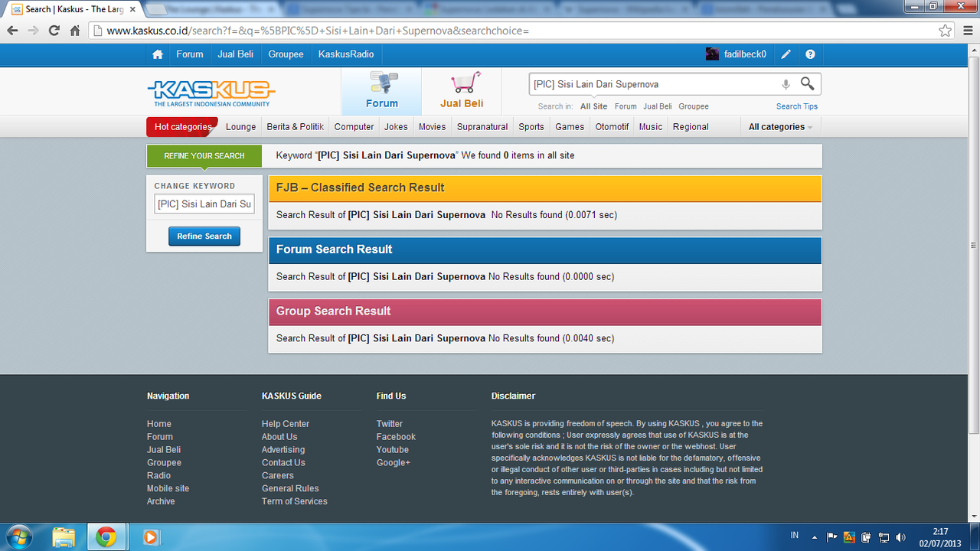980x551 pixels.
Task: Open Action Center flag icon
Action: coord(831,537)
